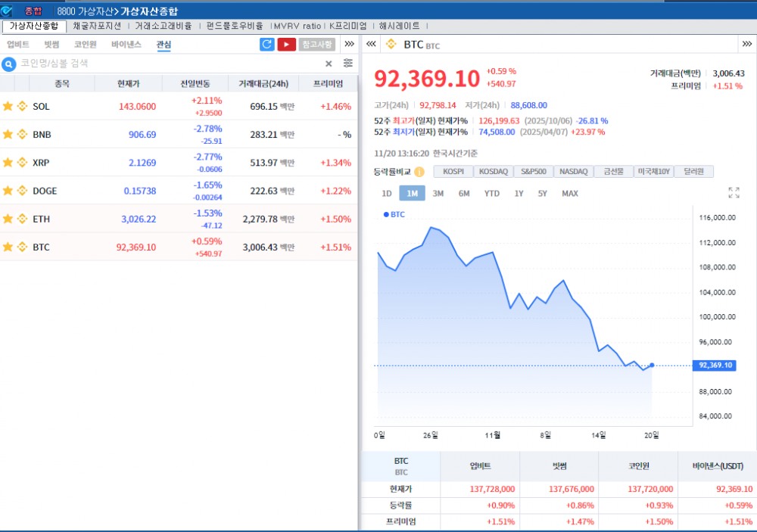Open the 바이낸스 exchange tab

pyautogui.click(x=127, y=44)
